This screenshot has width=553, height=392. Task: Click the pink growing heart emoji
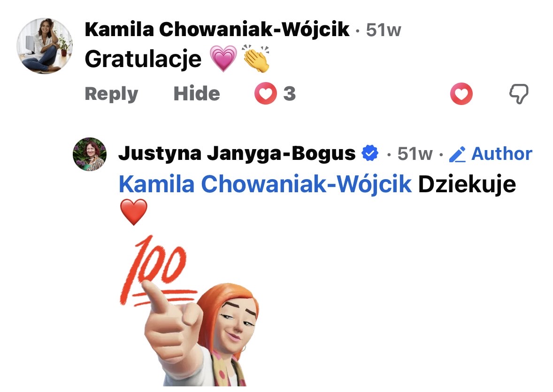click(223, 59)
